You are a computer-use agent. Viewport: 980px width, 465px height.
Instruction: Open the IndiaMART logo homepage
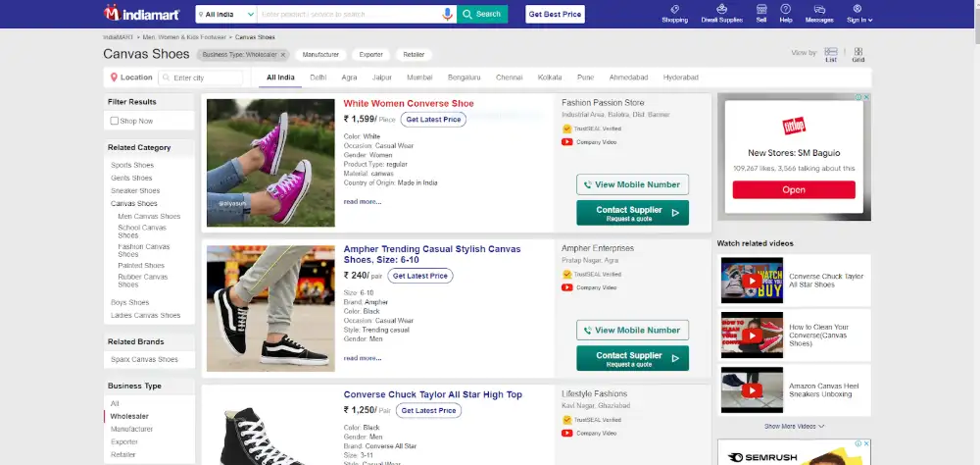point(141,13)
